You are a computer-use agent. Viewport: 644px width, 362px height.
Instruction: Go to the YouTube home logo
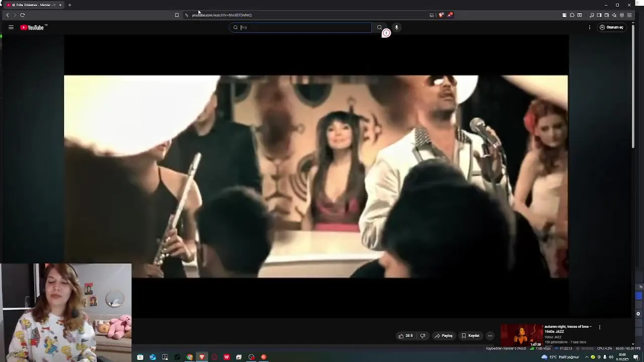click(x=33, y=28)
